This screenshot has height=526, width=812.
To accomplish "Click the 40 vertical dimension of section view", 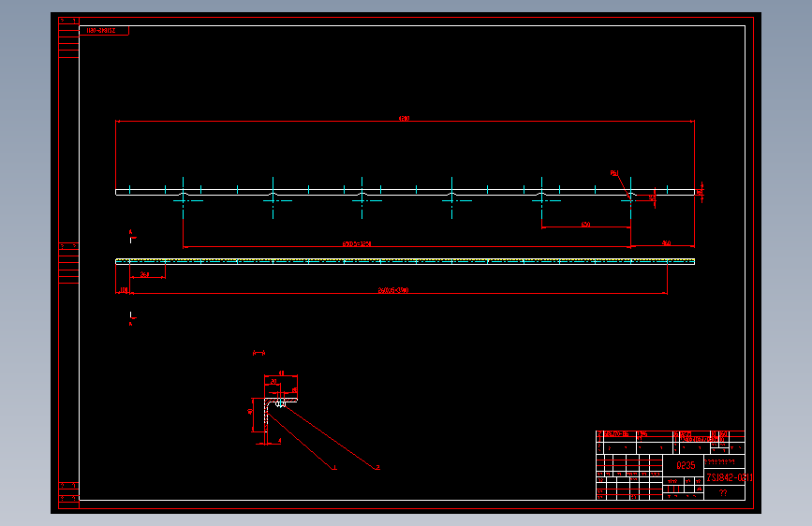I will click(250, 412).
